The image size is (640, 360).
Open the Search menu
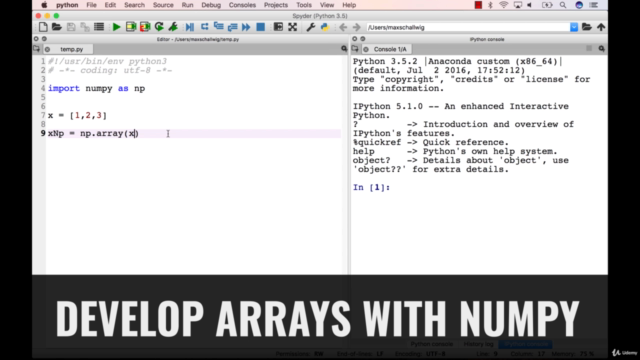[134, 5]
